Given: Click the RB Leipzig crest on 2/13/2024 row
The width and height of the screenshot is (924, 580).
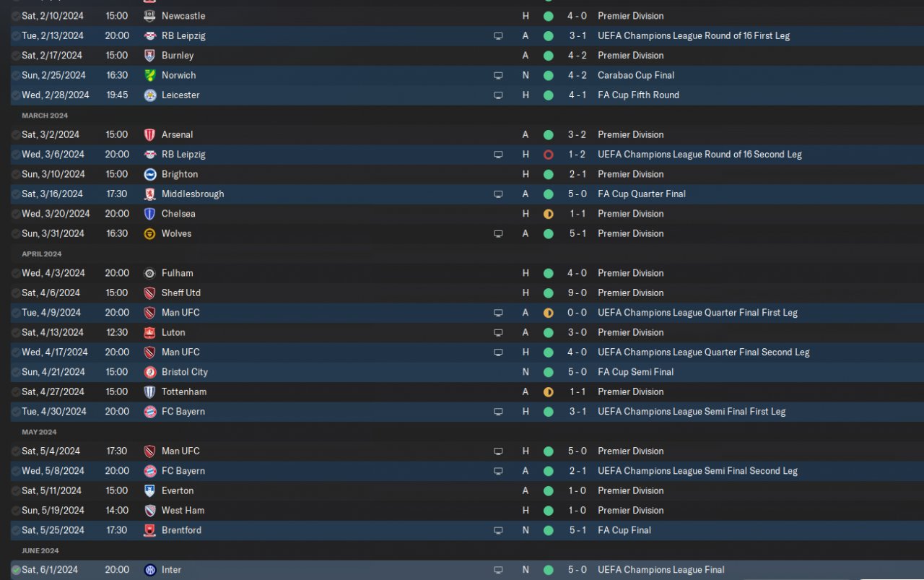Looking at the screenshot, I should point(149,35).
